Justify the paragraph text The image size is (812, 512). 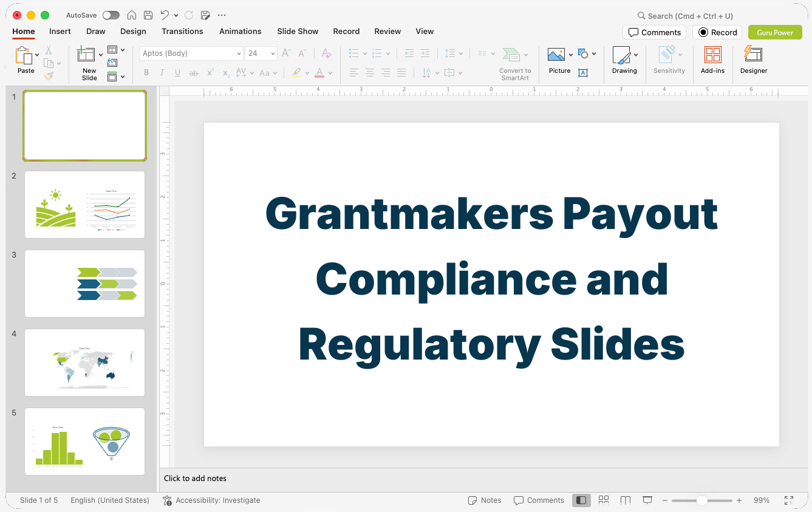coord(401,73)
